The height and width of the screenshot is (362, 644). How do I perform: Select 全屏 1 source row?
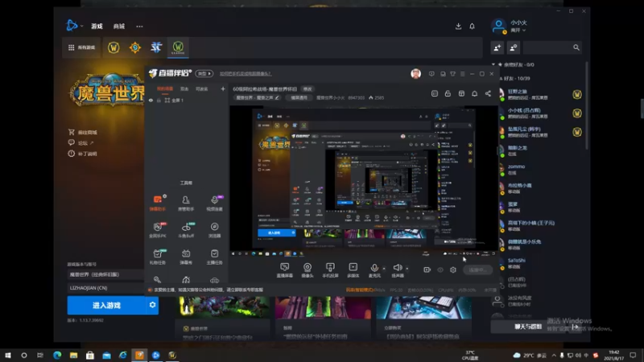coord(187,100)
